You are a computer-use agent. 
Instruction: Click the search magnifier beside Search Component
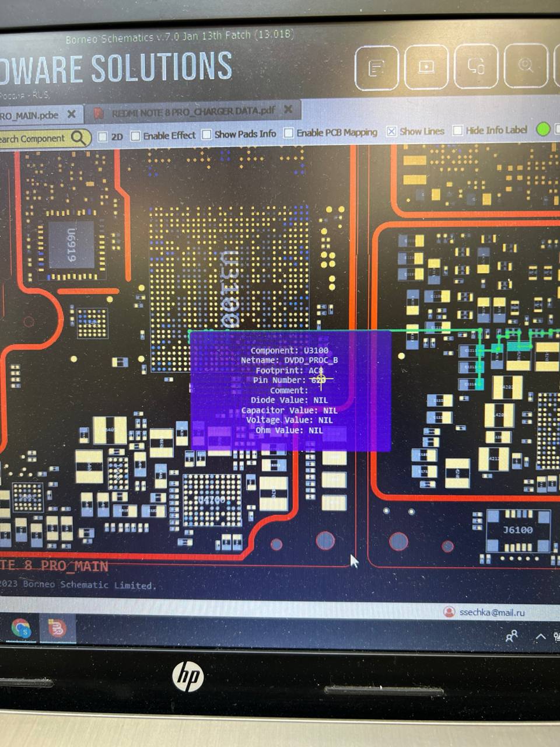tap(79, 138)
